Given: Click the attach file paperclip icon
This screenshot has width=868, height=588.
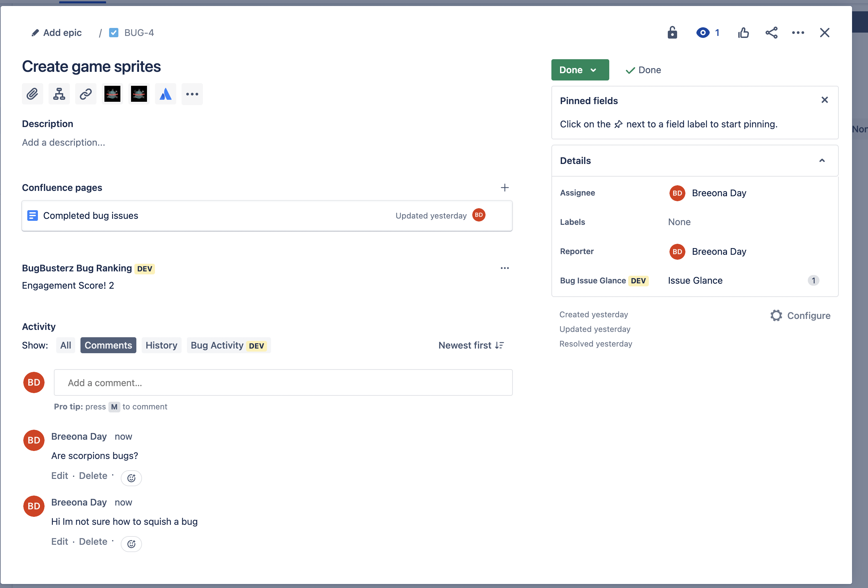Looking at the screenshot, I should [33, 94].
